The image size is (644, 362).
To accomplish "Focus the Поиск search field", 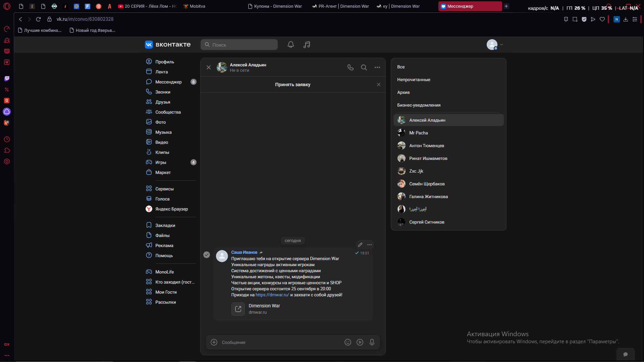I will (x=239, y=45).
